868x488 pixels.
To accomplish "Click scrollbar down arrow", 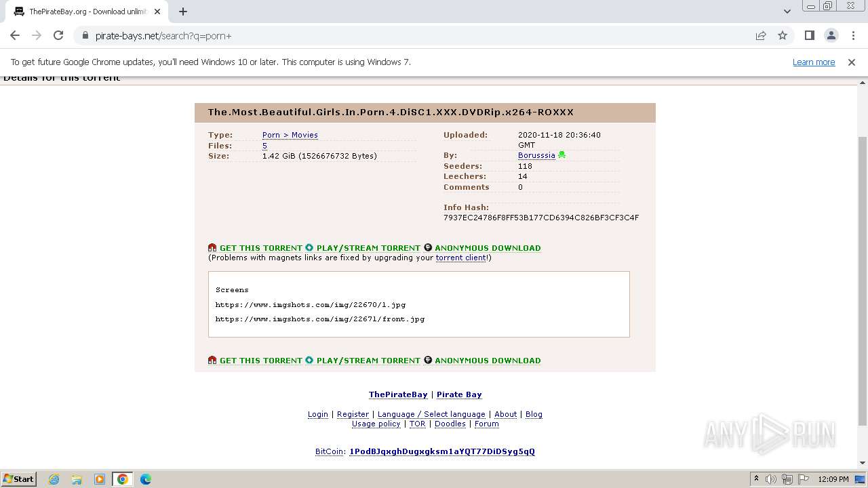I will pos(862,463).
